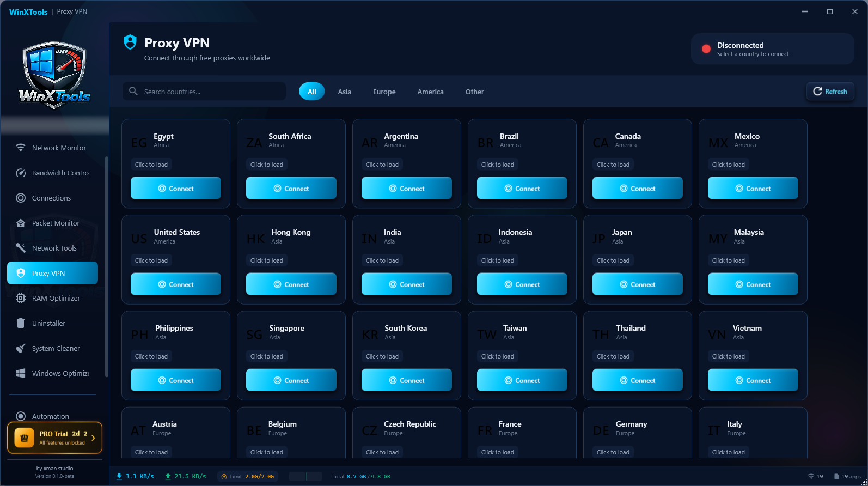868x486 pixels.
Task: Connect to the United States proxy
Action: tap(176, 284)
